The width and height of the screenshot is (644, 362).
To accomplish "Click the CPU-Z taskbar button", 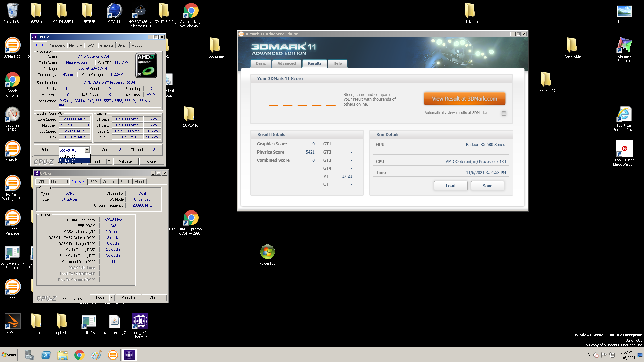I will point(129,355).
